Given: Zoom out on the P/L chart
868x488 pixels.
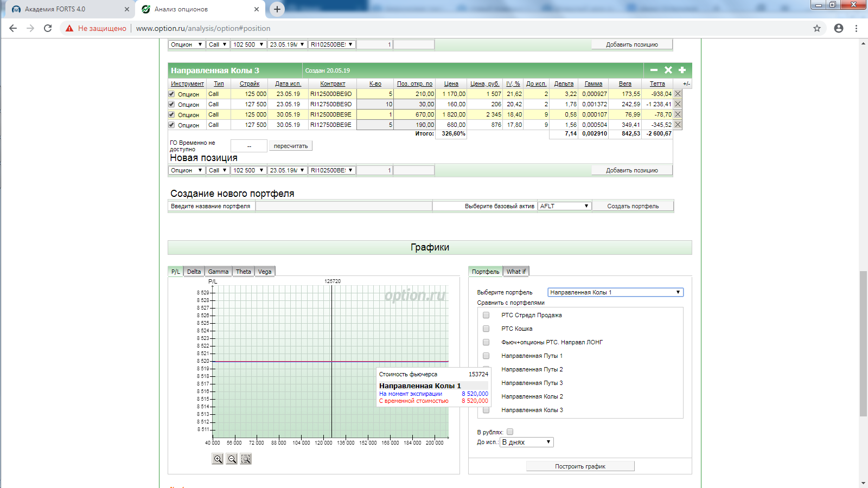Looking at the screenshot, I should 232,459.
